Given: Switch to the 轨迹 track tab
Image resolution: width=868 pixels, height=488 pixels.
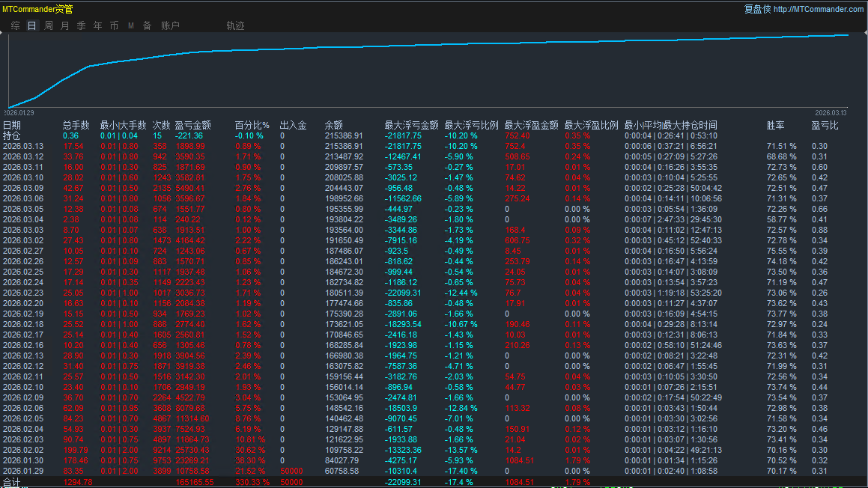Looking at the screenshot, I should 235,25.
